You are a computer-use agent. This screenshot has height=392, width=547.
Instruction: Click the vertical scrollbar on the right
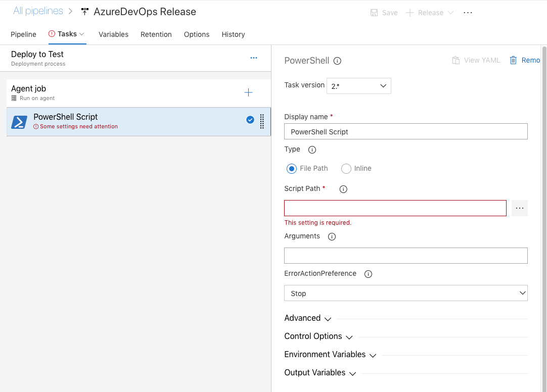point(544,202)
